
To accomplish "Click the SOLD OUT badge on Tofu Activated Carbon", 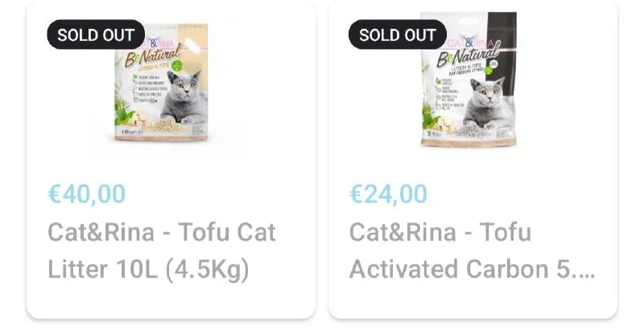I will [398, 35].
